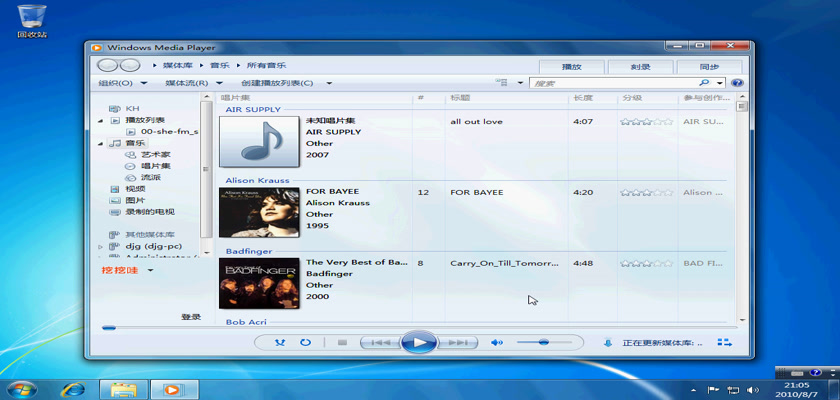
Task: Skip to the next track
Action: pos(457,342)
